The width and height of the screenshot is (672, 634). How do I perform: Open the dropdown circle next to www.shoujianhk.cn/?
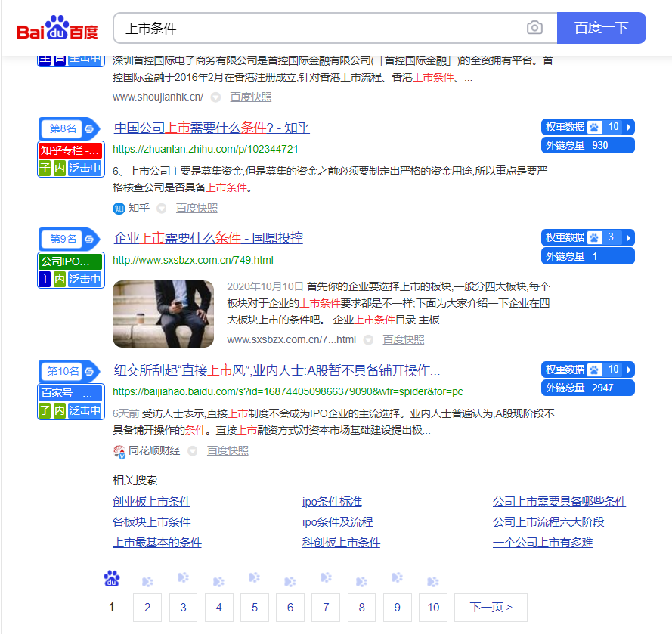click(x=215, y=97)
